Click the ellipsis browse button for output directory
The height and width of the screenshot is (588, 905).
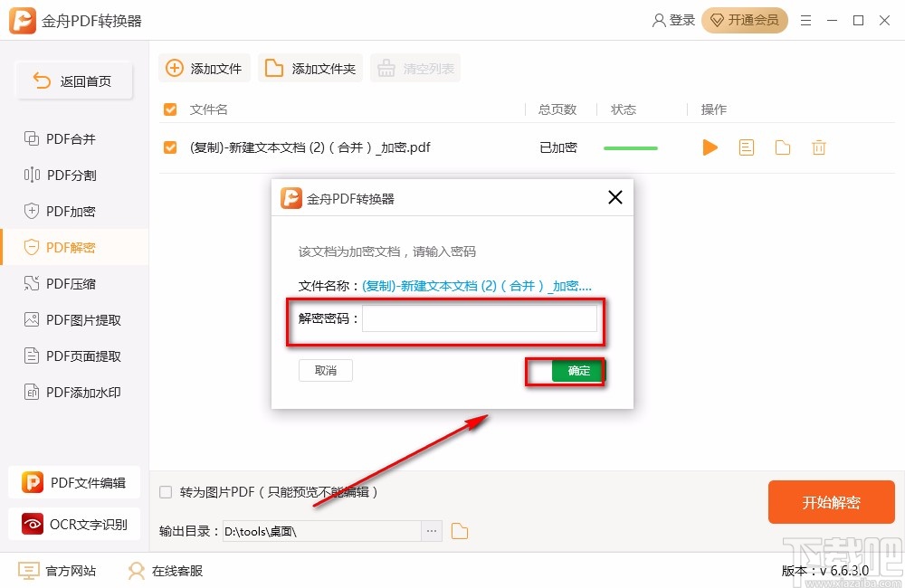pyautogui.click(x=432, y=531)
